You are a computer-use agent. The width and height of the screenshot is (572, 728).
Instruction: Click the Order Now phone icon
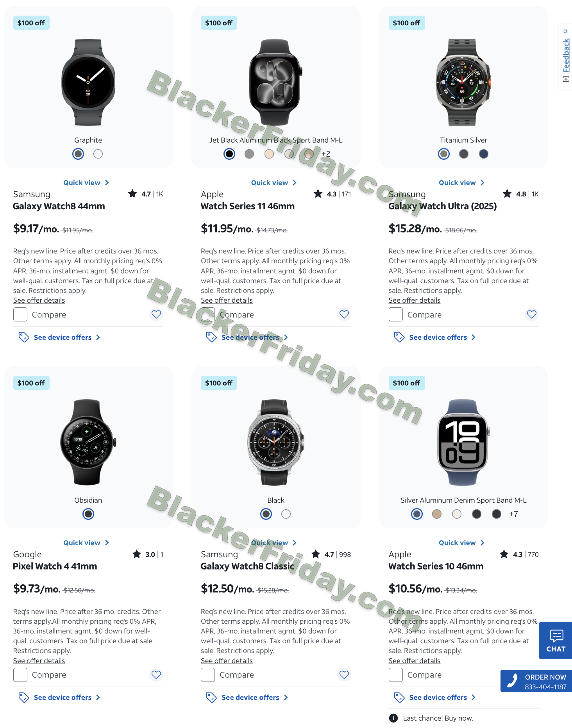tap(512, 681)
